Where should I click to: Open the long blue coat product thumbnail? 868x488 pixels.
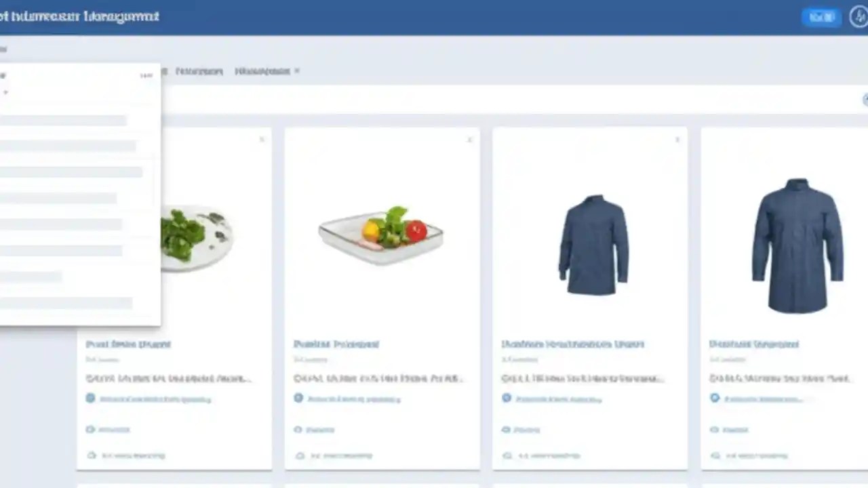(797, 245)
